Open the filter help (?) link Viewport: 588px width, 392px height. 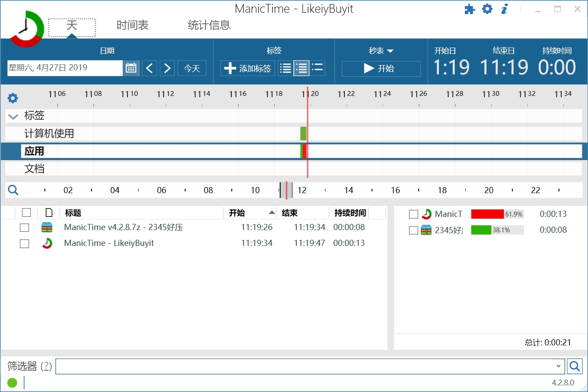coord(46,366)
